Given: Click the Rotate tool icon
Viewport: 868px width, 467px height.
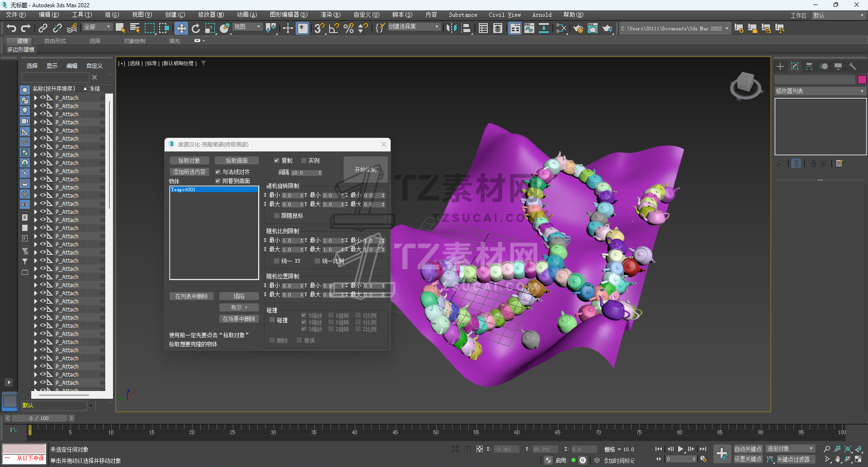Looking at the screenshot, I should (195, 28).
